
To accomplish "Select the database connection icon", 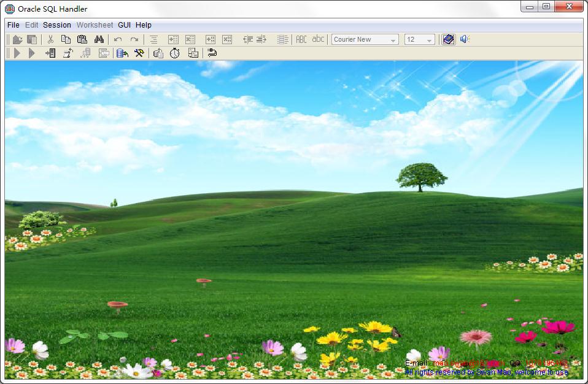I will click(120, 52).
